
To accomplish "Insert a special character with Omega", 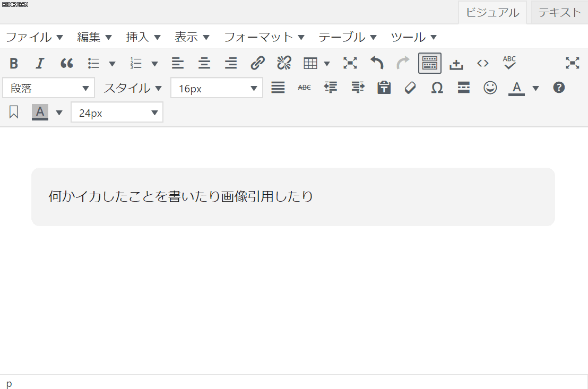I will click(x=437, y=88).
